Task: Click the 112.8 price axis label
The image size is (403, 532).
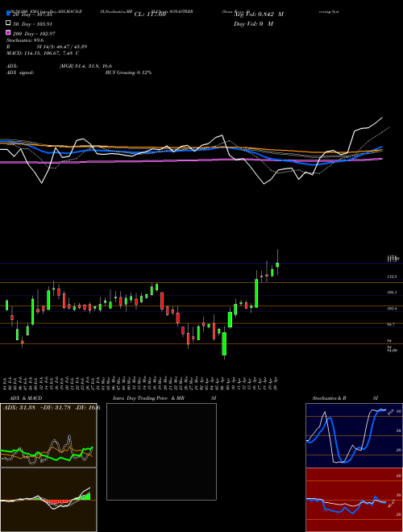Action: click(x=392, y=276)
